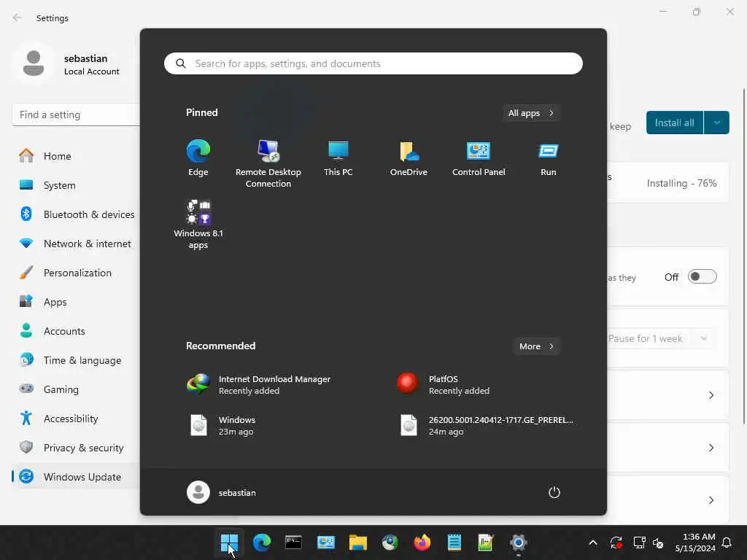Open the globe-with-arrow icon on taskbar

click(x=390, y=542)
